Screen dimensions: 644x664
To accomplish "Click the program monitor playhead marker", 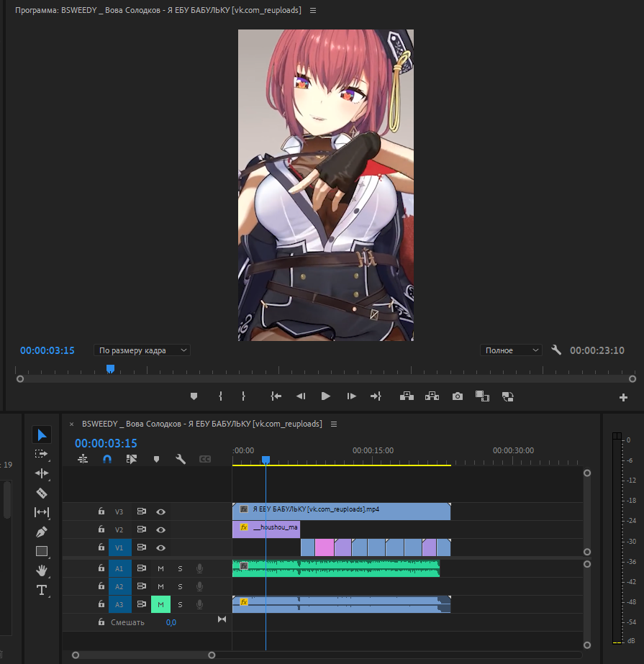I will 110,368.
